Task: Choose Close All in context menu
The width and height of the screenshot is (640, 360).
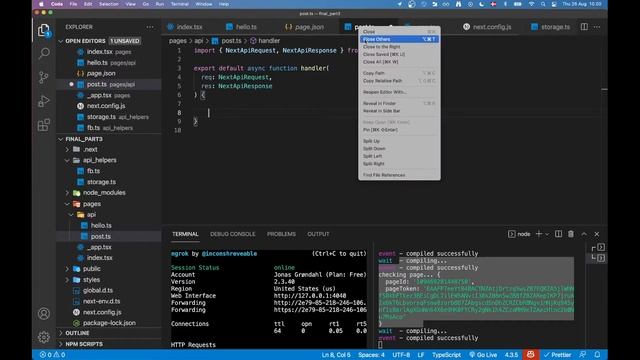Action: [x=399, y=62]
